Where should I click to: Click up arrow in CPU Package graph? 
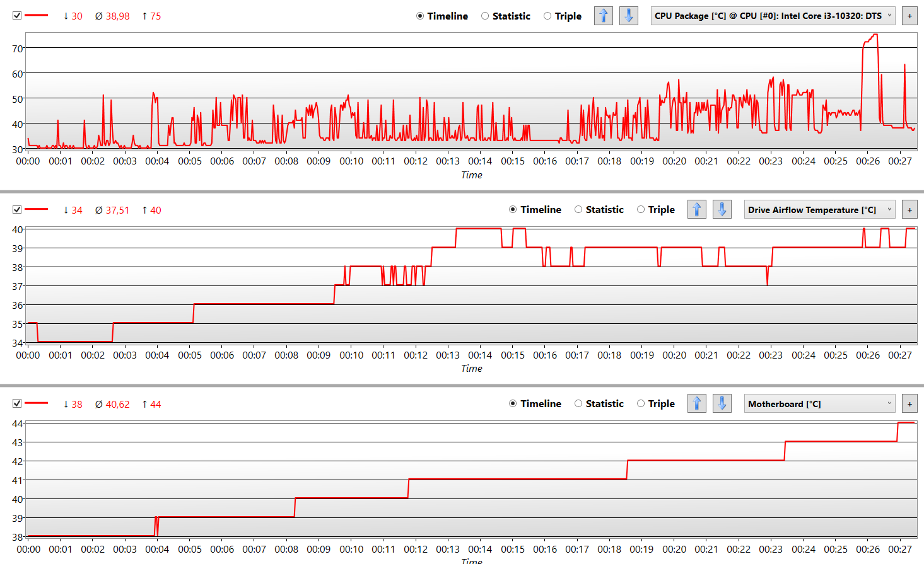(x=603, y=16)
